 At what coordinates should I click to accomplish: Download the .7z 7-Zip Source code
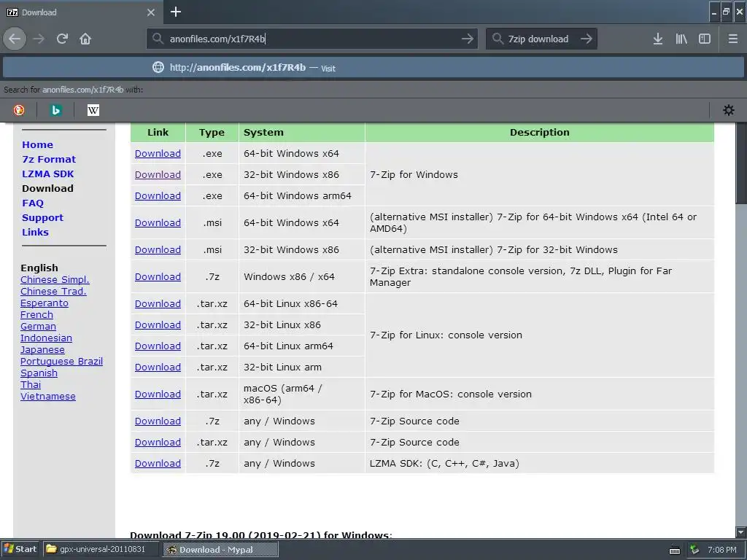tap(158, 421)
